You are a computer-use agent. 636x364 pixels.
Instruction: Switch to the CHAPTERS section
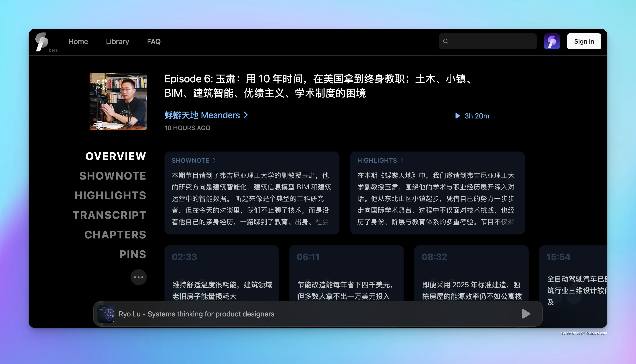tap(115, 234)
